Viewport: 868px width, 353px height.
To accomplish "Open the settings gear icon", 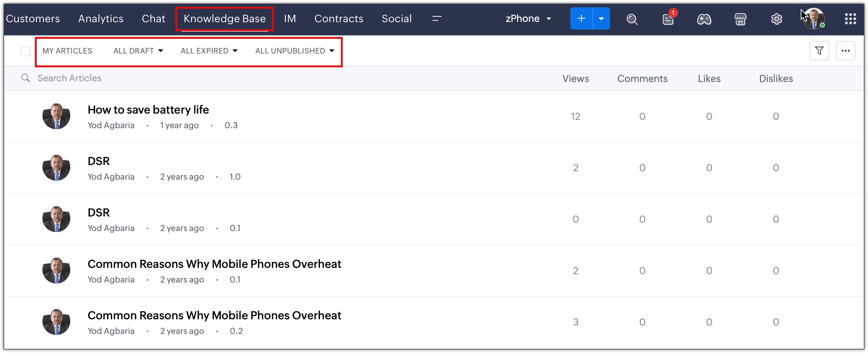I will 777,19.
